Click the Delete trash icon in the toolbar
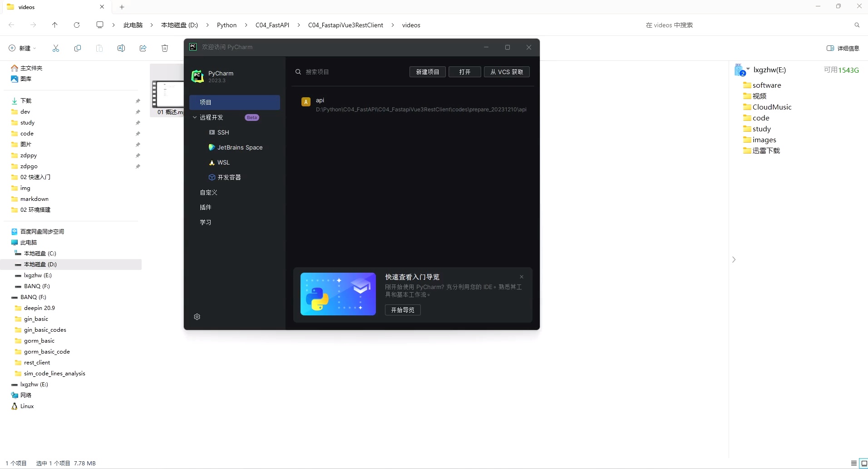The image size is (868, 469). click(x=164, y=48)
